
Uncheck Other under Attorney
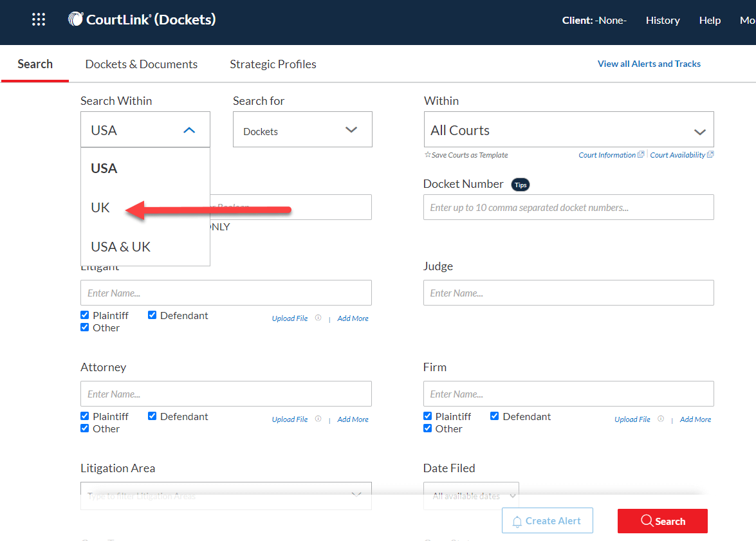tap(85, 428)
